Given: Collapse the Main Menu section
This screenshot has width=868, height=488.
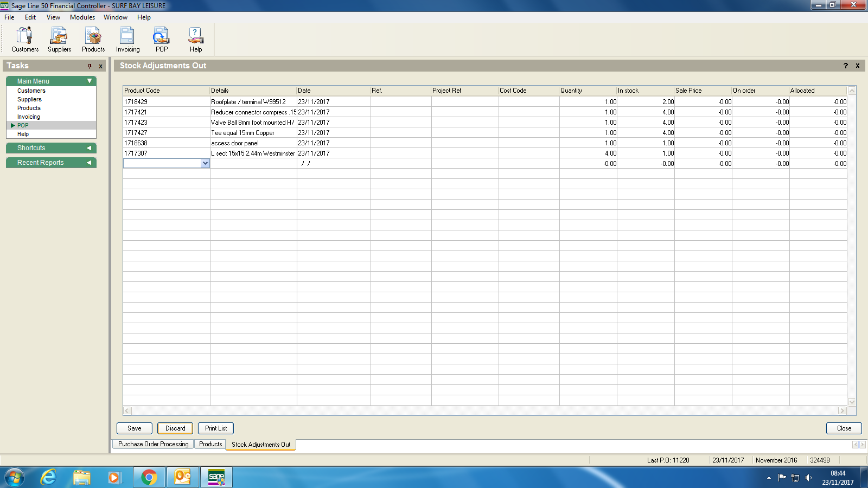Looking at the screenshot, I should tap(90, 81).
